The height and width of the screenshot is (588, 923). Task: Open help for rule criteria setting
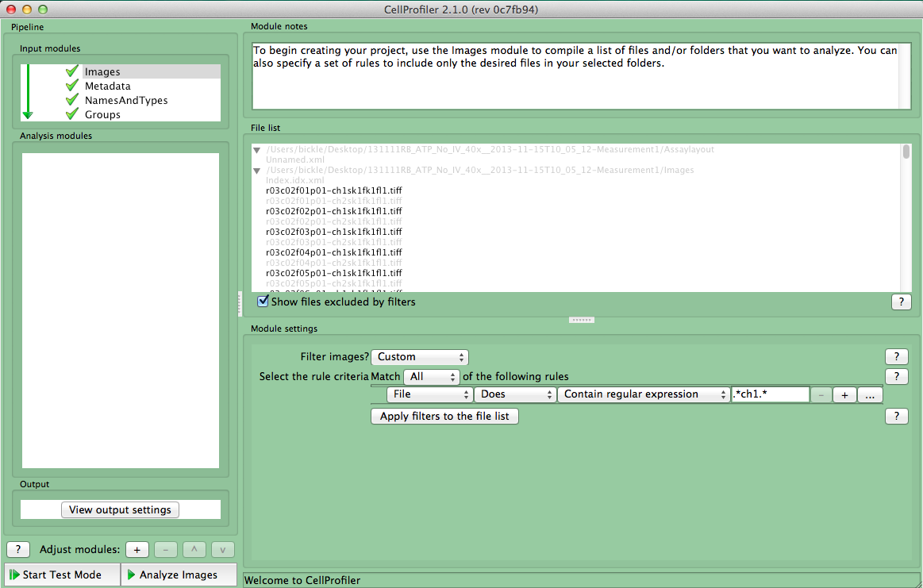(x=897, y=377)
